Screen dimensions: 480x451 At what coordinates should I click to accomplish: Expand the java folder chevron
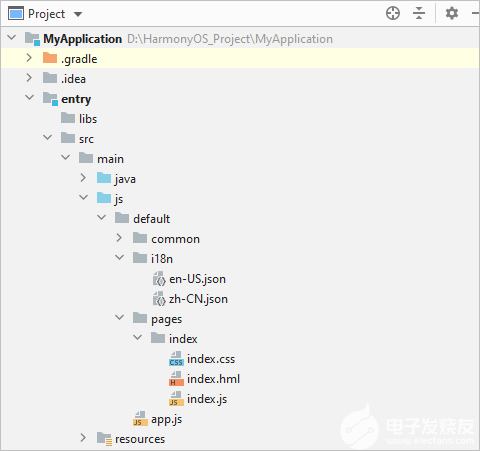(x=83, y=178)
